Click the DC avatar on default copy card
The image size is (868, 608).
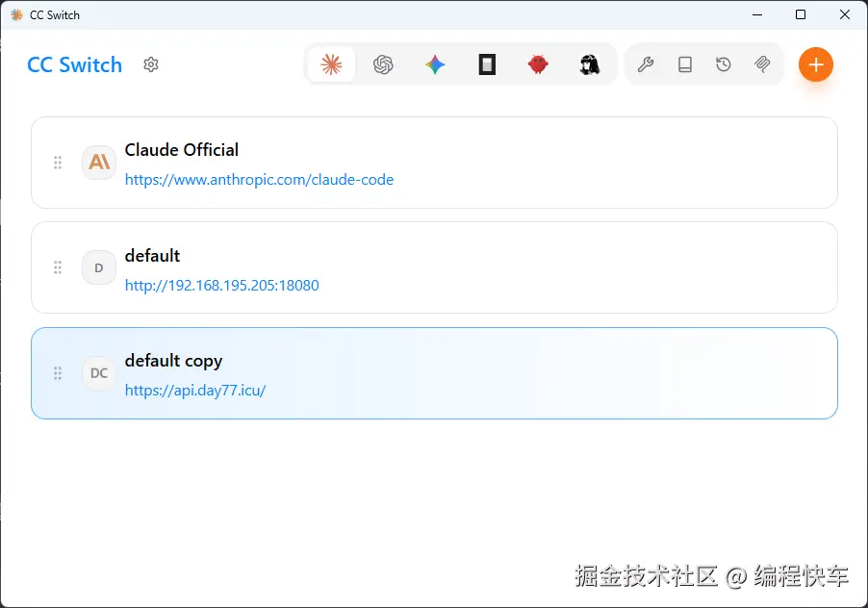coord(98,373)
